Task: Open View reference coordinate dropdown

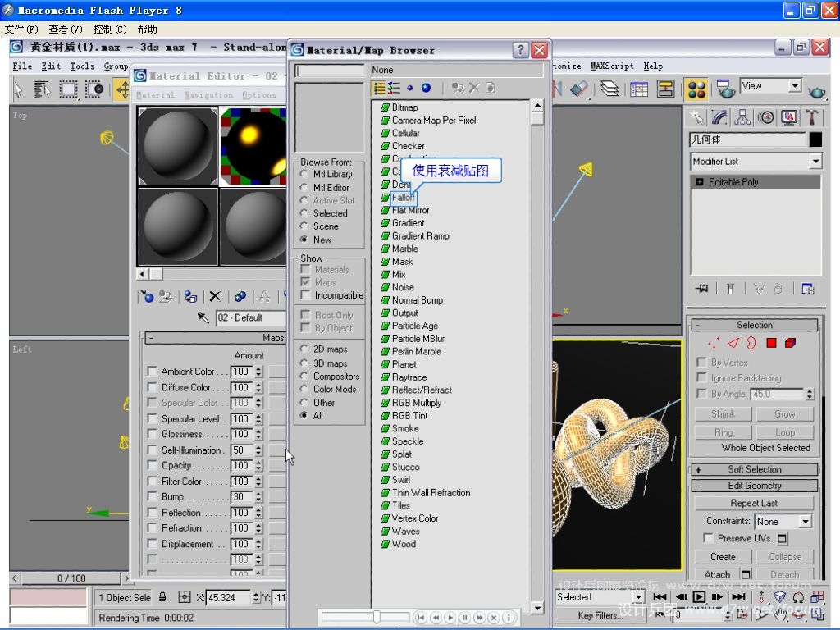Action: 770,85
